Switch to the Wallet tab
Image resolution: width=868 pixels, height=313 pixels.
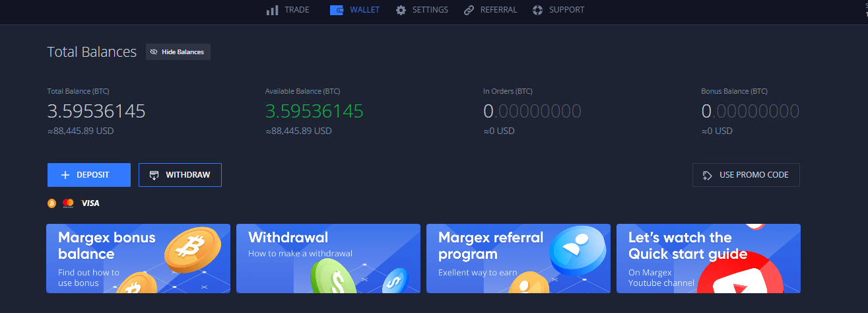354,10
